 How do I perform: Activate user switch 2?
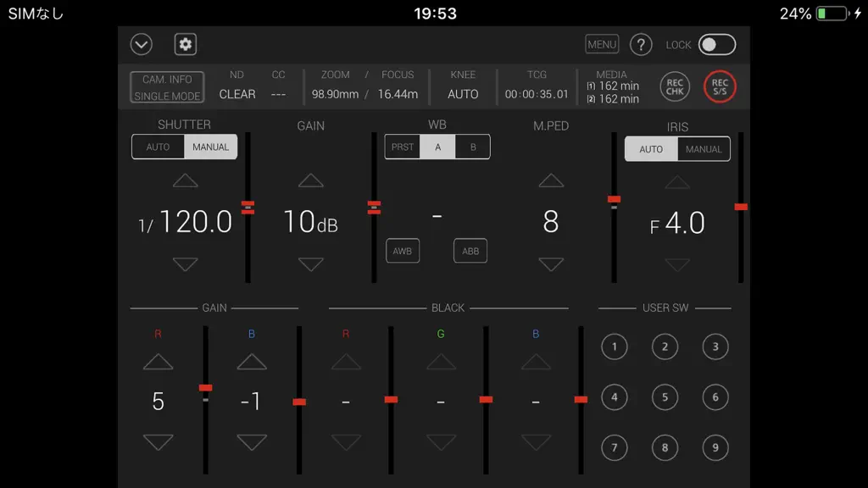pyautogui.click(x=665, y=347)
